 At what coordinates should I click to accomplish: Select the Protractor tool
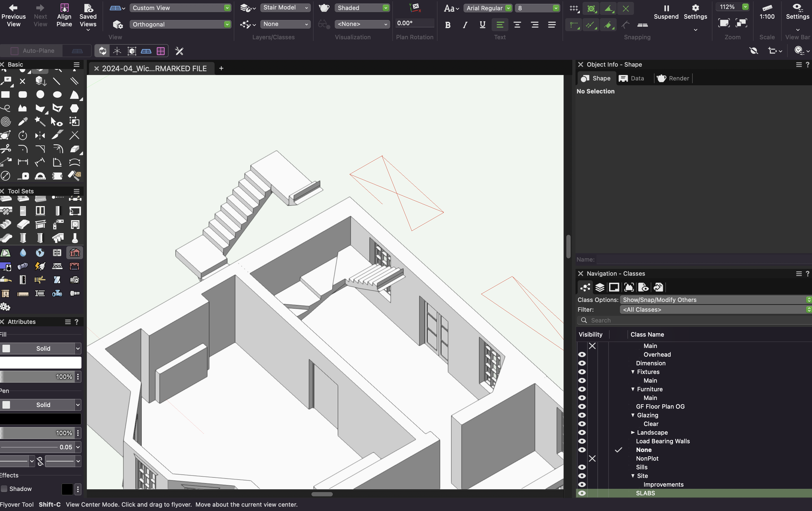coord(40,176)
